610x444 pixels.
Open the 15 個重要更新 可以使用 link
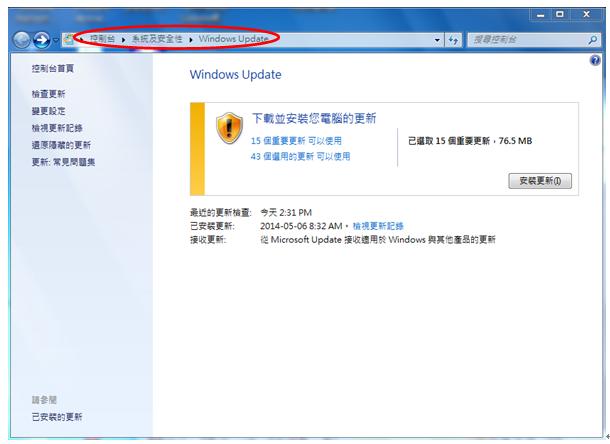pos(296,141)
